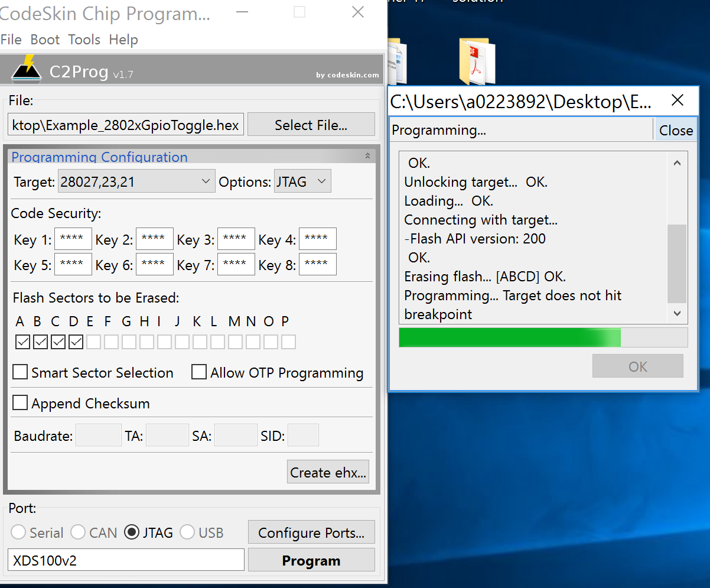710x588 pixels.
Task: Uncheck flash sector A checkbox
Action: click(x=22, y=342)
